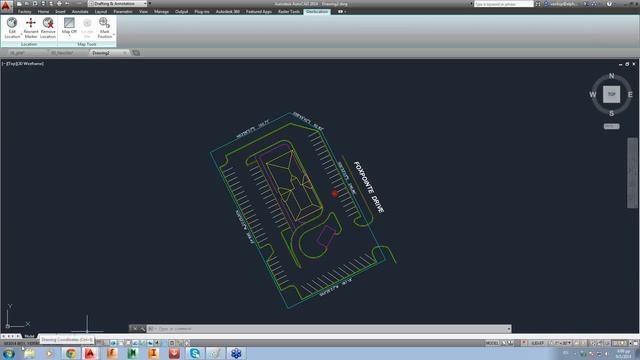The image size is (640, 360).
Task: Click the W compass direction on ViewCube
Action: (593, 95)
